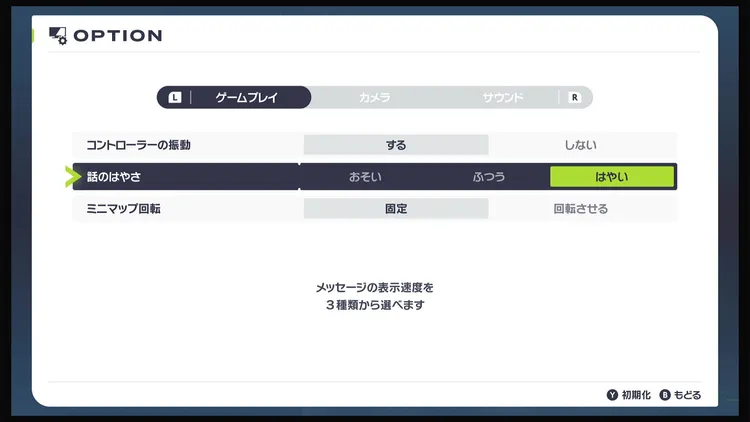Open the サウンド tab
The width and height of the screenshot is (750, 422).
point(503,98)
